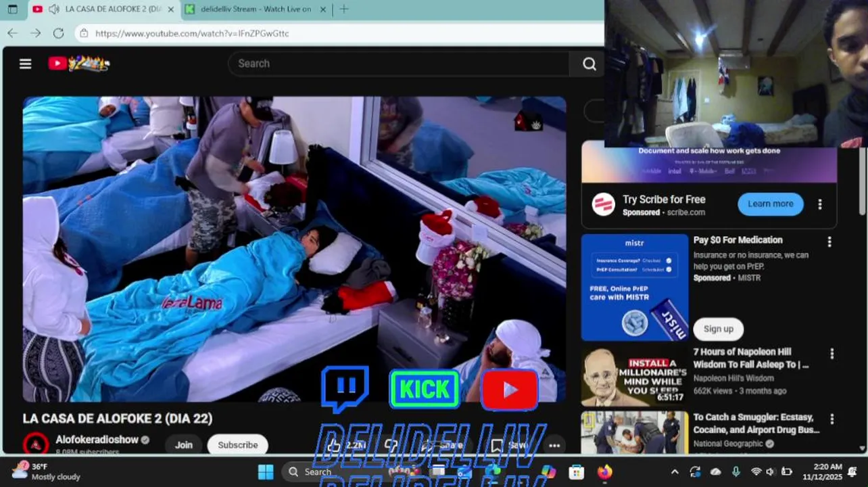This screenshot has width=868, height=487.
Task: Click the sync tray icon
Action: click(695, 471)
